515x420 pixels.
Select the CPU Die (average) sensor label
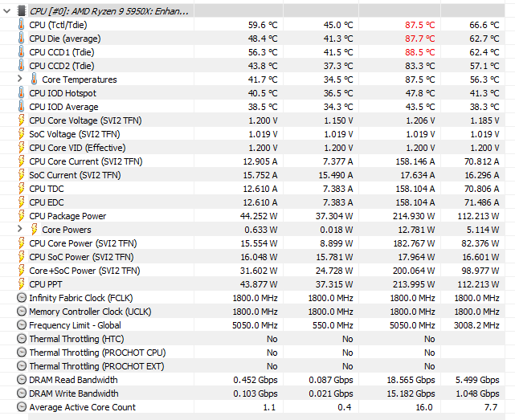point(65,39)
